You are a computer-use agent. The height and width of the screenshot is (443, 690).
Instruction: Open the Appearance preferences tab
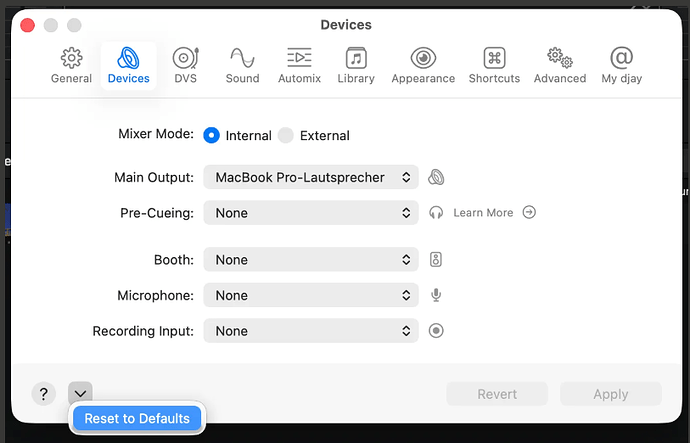click(423, 65)
